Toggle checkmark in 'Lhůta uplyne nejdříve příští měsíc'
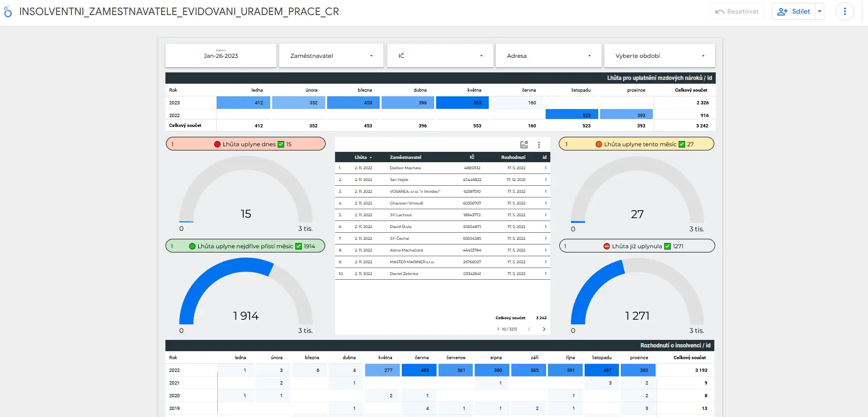 coord(298,246)
